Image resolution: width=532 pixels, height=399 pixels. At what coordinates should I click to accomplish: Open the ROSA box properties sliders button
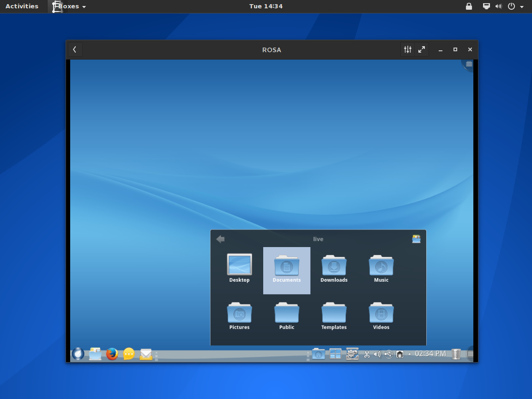tap(407, 49)
